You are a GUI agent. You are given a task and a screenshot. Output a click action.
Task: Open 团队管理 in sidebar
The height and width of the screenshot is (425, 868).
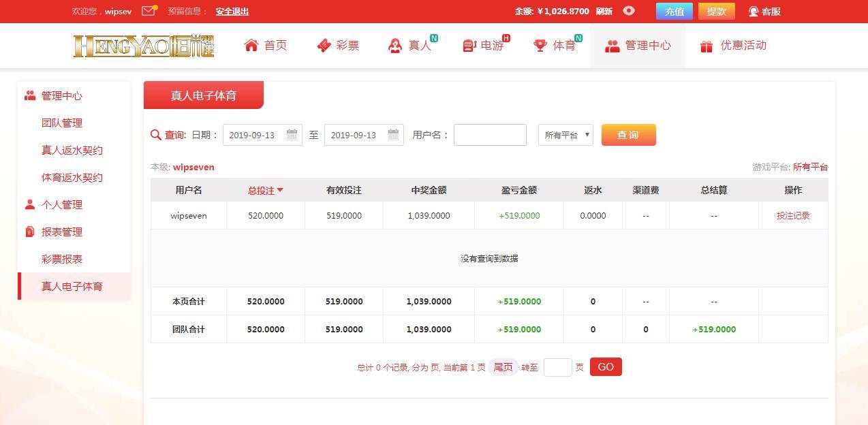[62, 123]
